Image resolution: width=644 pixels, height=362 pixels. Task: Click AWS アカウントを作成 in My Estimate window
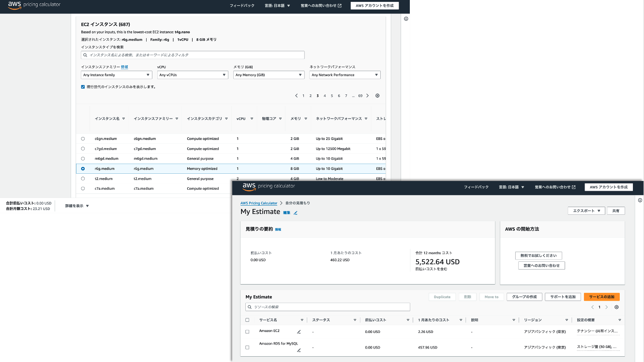tap(609, 187)
